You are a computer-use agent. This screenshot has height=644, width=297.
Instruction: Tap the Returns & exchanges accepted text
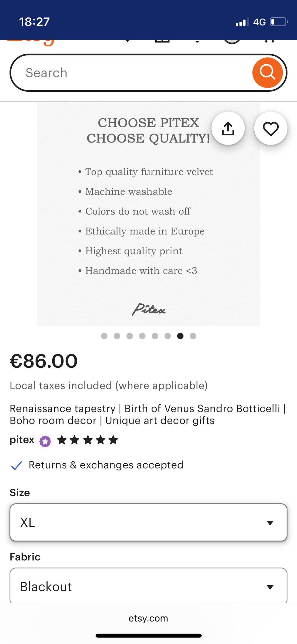click(106, 465)
